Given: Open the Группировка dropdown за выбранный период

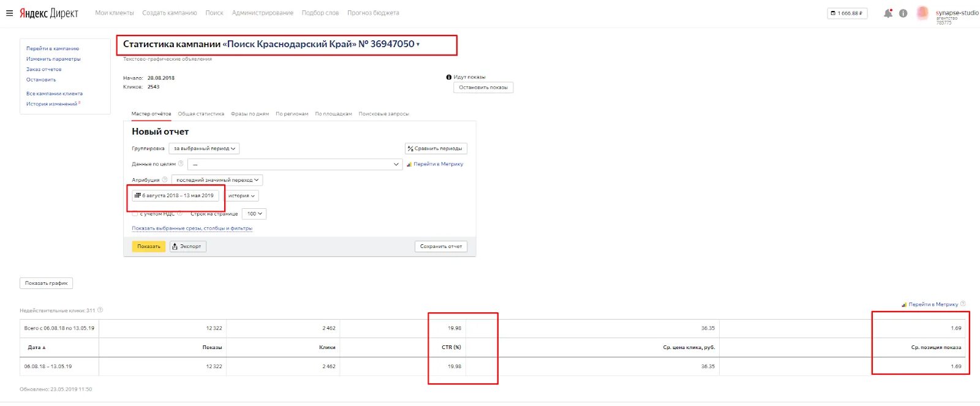Looking at the screenshot, I should click(204, 148).
